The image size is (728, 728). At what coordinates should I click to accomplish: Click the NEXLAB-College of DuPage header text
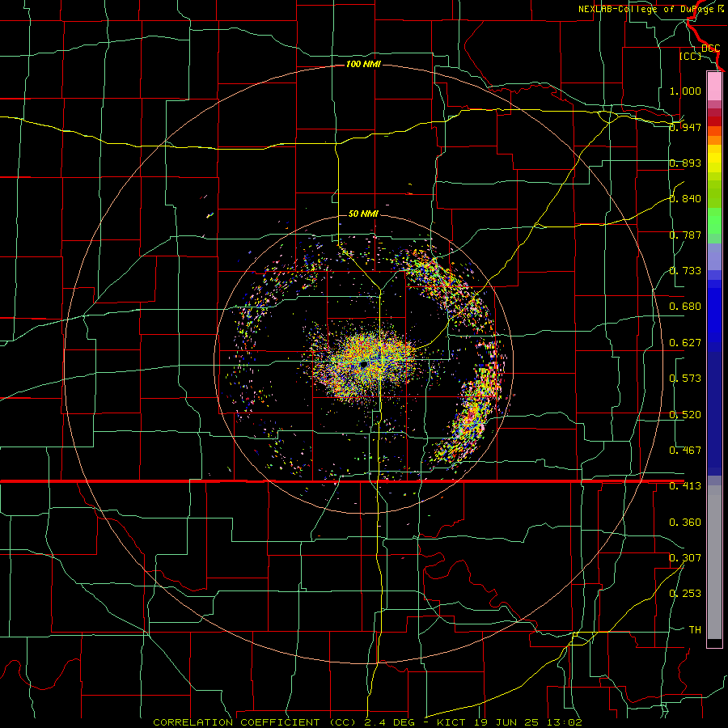(646, 9)
